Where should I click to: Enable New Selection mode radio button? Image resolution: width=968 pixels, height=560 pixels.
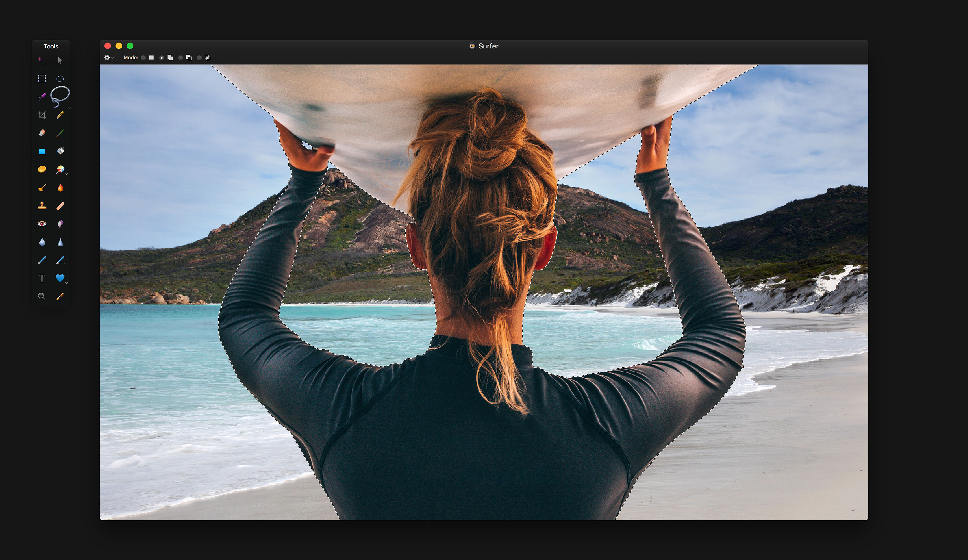pos(143,58)
